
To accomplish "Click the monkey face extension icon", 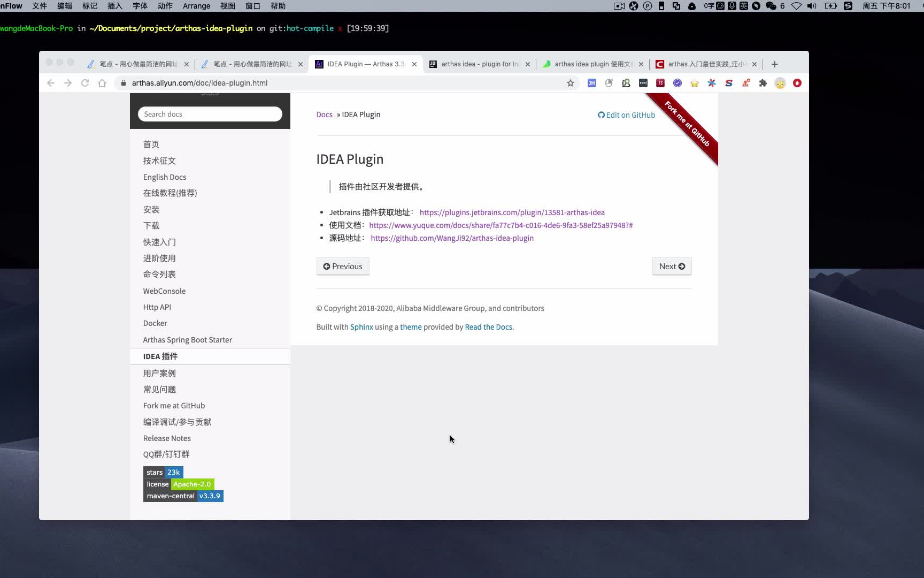I will click(780, 83).
